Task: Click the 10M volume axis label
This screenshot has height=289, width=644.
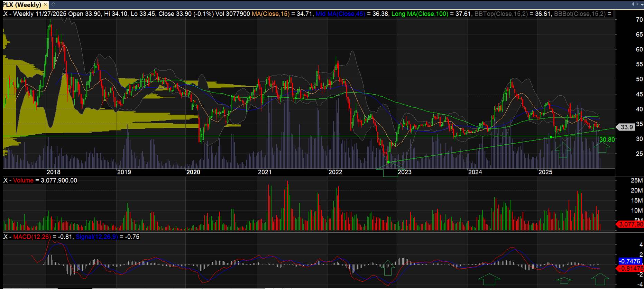Action: (x=637, y=210)
